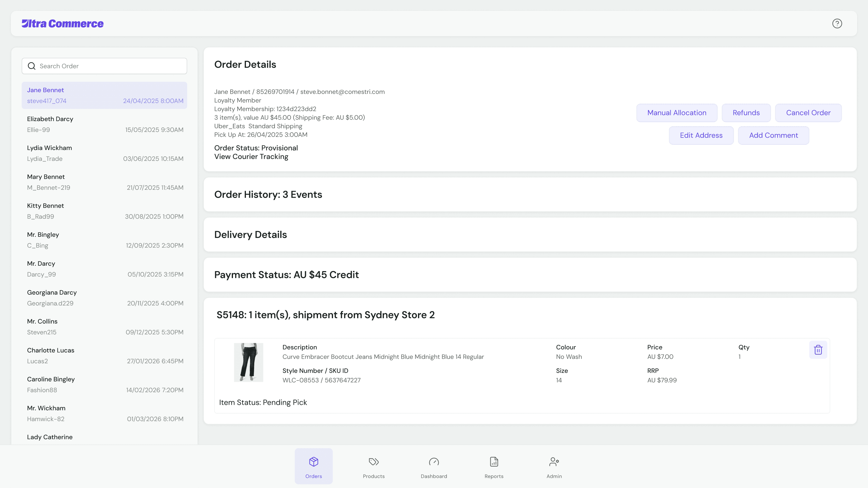Viewport: 868px width, 488px height.
Task: Click the Ultra Commerce logo
Action: tap(63, 23)
